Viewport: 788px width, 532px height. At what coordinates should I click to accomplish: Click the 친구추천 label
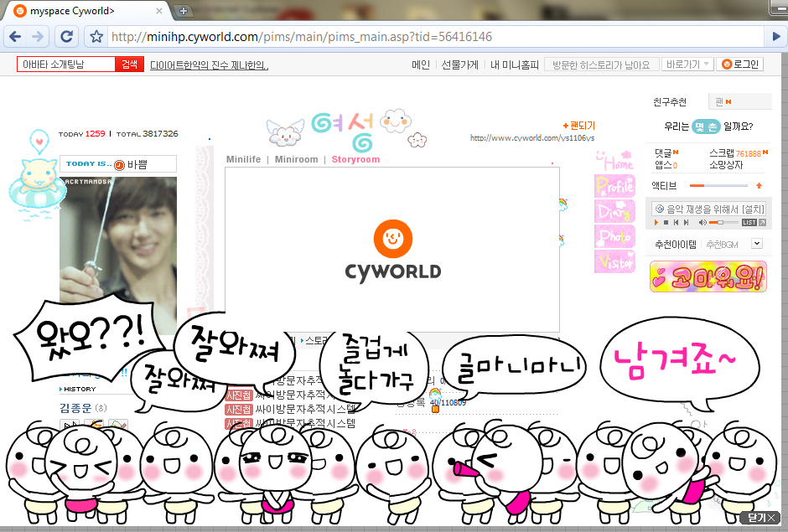click(x=670, y=102)
